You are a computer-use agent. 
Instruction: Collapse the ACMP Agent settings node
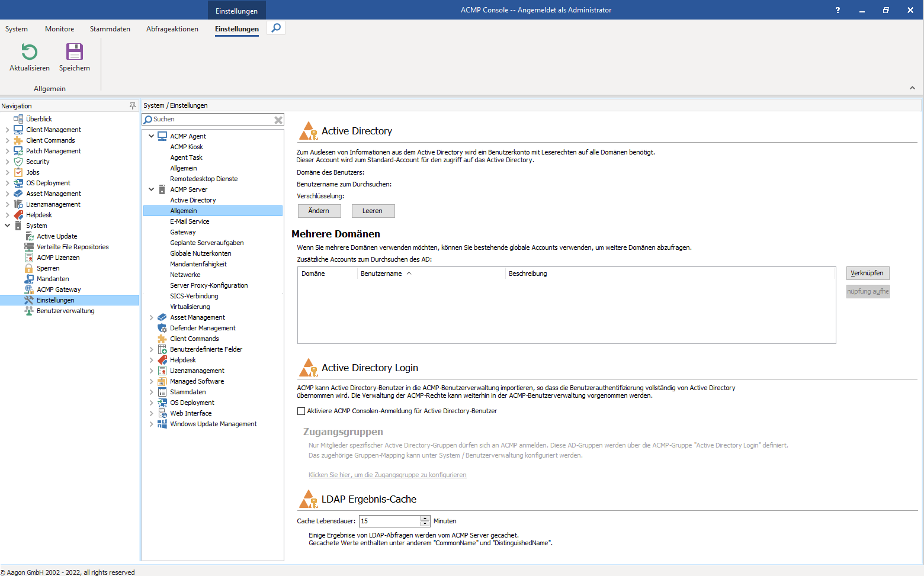coord(151,136)
